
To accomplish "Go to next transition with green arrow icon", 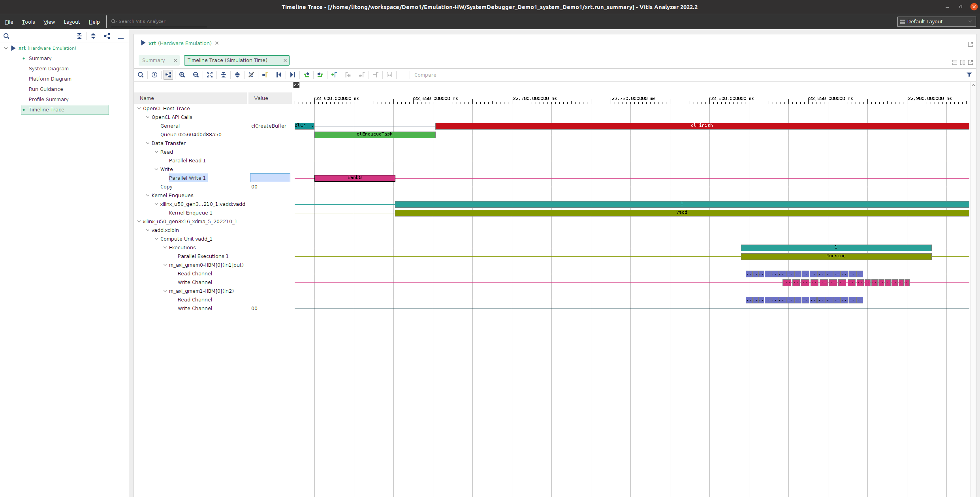I will [x=320, y=75].
